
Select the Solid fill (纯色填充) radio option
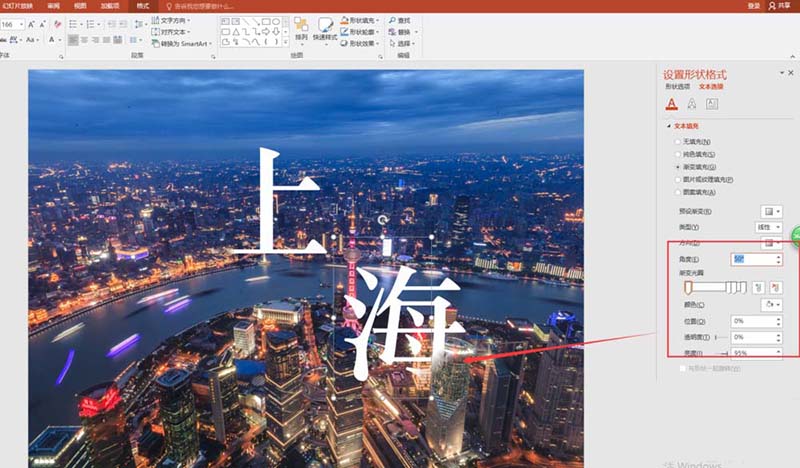click(x=695, y=154)
